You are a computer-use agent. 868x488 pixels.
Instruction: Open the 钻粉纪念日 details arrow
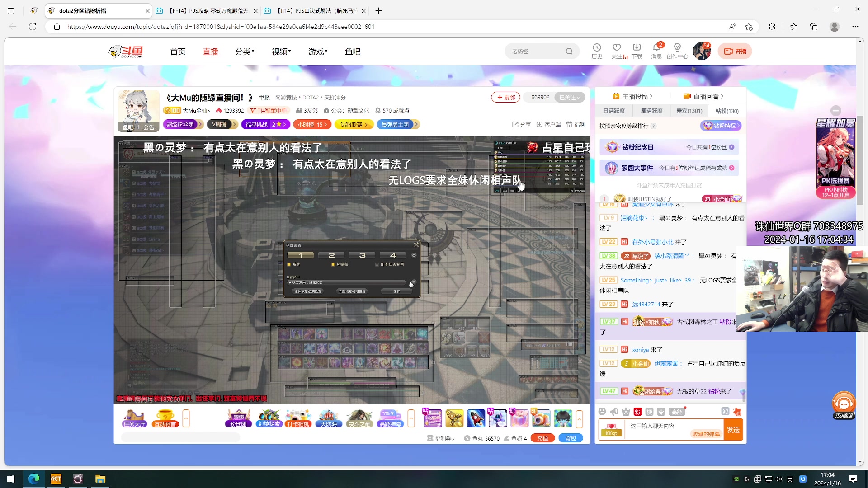pyautogui.click(x=731, y=147)
